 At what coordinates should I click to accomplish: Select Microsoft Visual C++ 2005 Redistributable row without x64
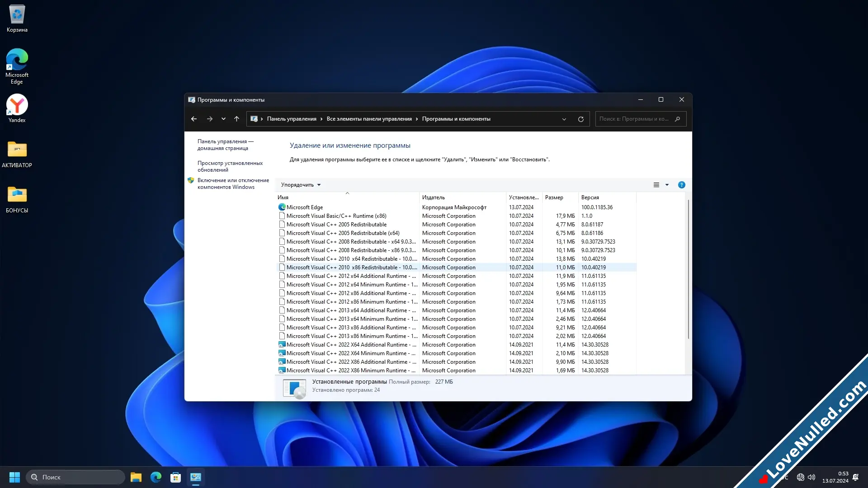(x=456, y=225)
